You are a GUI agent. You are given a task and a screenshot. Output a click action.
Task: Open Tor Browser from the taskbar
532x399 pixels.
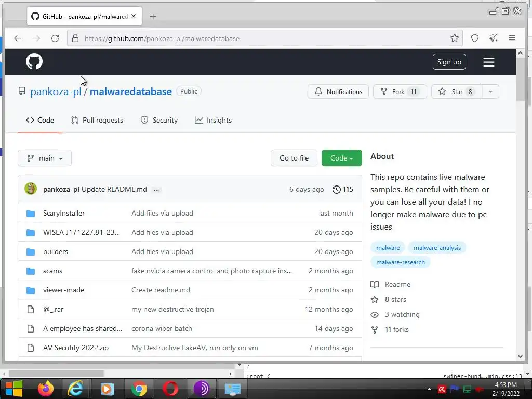coord(201,389)
